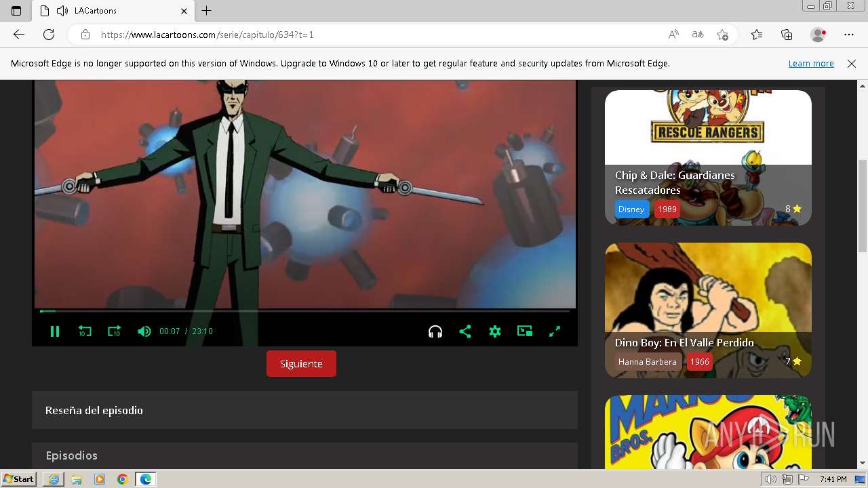Click the 1966 year tag
Screen dimensions: 868x488
pos(699,361)
